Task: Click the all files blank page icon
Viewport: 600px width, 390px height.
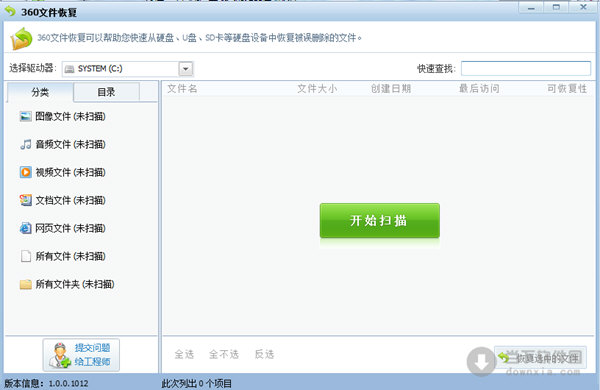Action: (25, 256)
